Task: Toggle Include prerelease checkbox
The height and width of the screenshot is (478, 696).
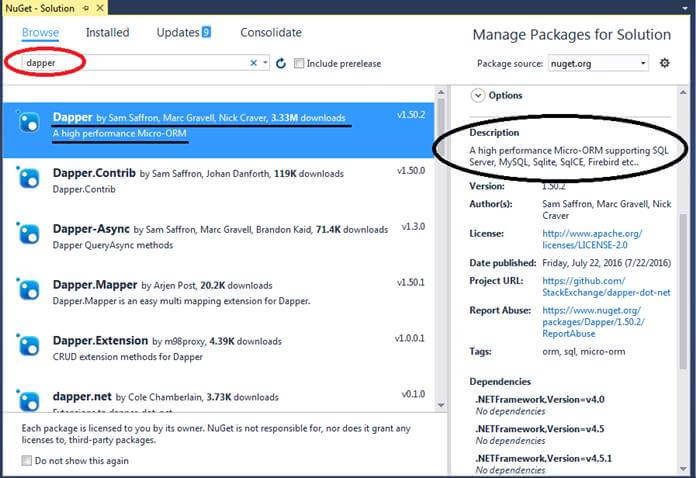Action: coord(299,63)
